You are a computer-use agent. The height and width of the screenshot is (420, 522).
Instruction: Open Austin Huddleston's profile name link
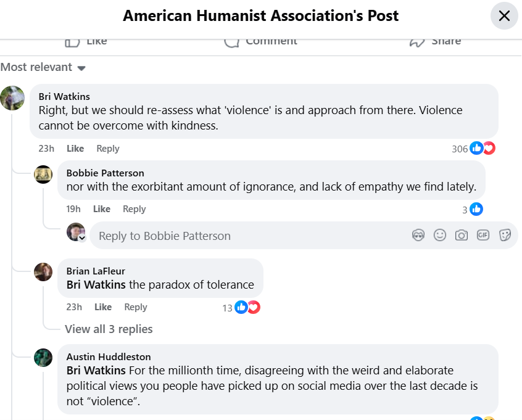[109, 356]
